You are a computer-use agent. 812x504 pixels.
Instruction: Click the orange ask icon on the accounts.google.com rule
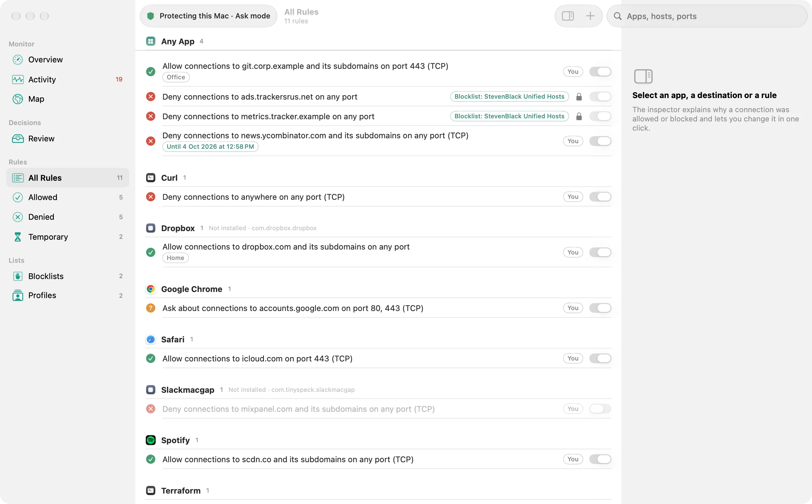click(x=151, y=308)
